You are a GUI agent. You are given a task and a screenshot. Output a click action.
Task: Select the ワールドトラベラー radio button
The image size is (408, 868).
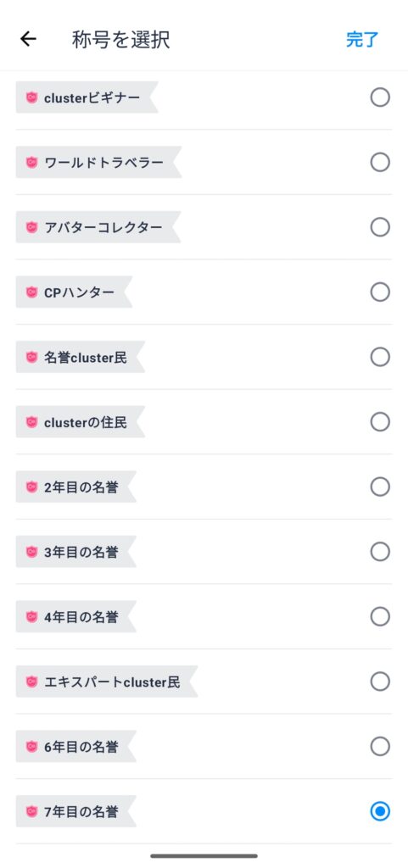(x=380, y=162)
